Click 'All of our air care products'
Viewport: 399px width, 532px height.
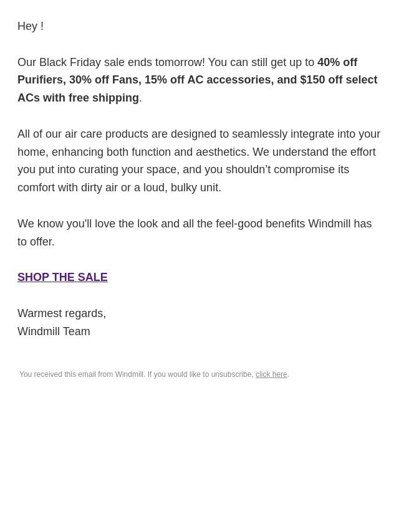pyautogui.click(x=83, y=134)
